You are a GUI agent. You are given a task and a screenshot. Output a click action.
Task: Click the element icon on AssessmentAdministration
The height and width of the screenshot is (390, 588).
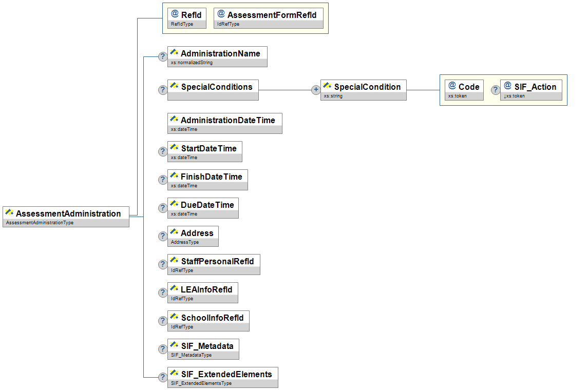coord(9,213)
